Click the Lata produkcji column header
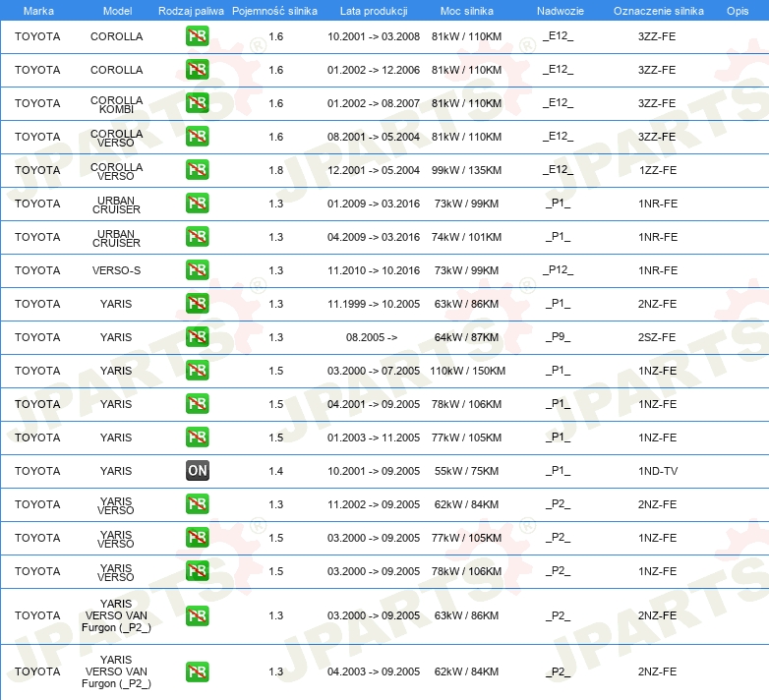Image resolution: width=769 pixels, height=700 pixels. 374,11
